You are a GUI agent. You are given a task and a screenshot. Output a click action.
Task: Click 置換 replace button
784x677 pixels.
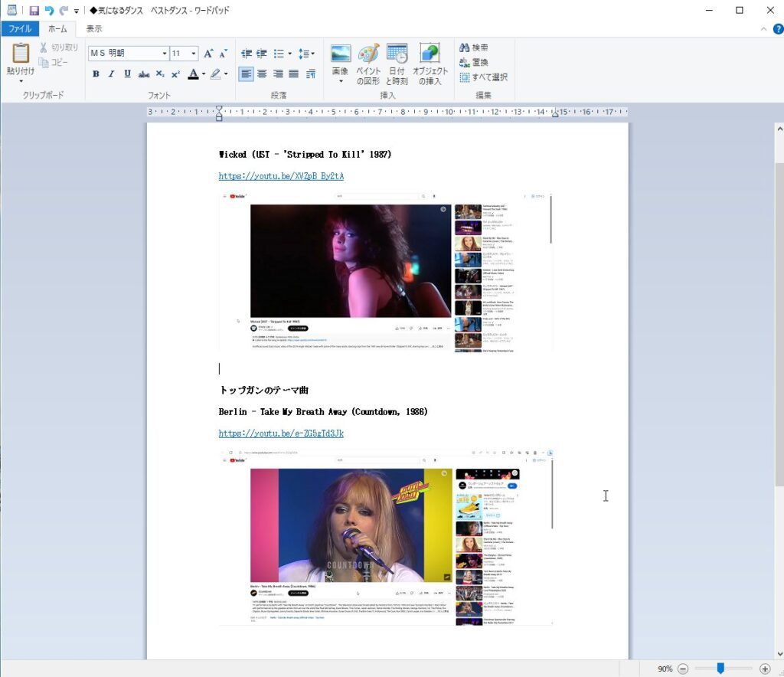pos(473,63)
